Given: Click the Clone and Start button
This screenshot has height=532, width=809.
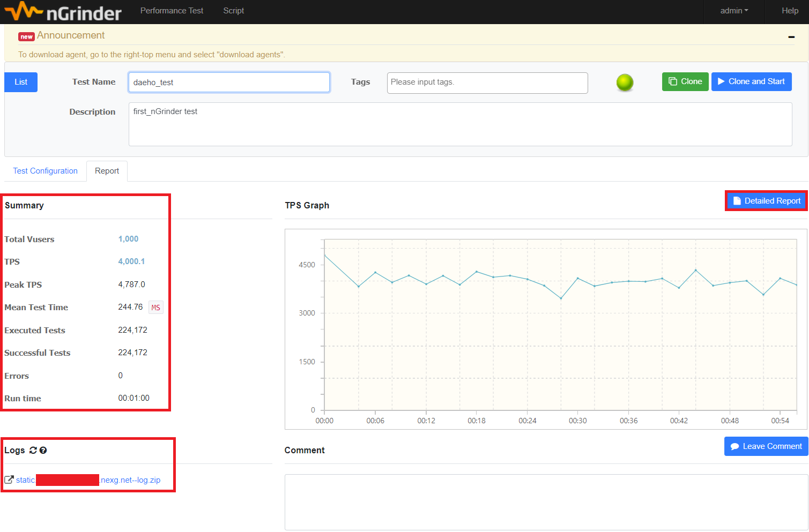Looking at the screenshot, I should (752, 81).
